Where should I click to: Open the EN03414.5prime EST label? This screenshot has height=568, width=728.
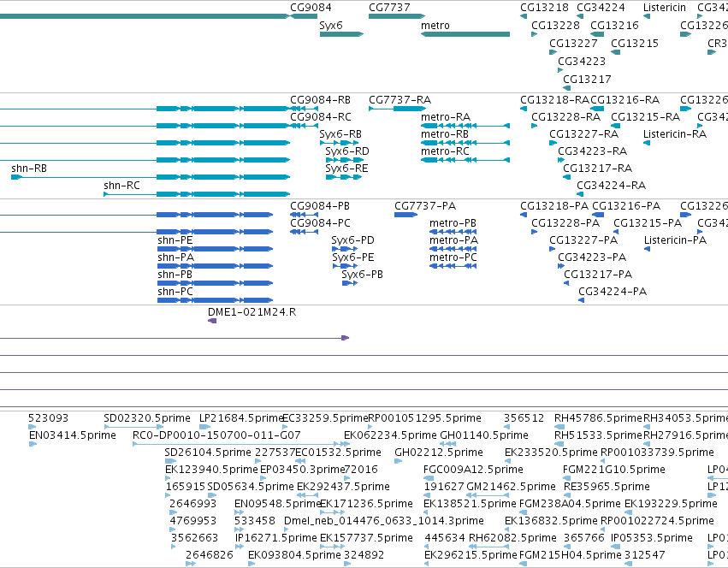pos(73,435)
